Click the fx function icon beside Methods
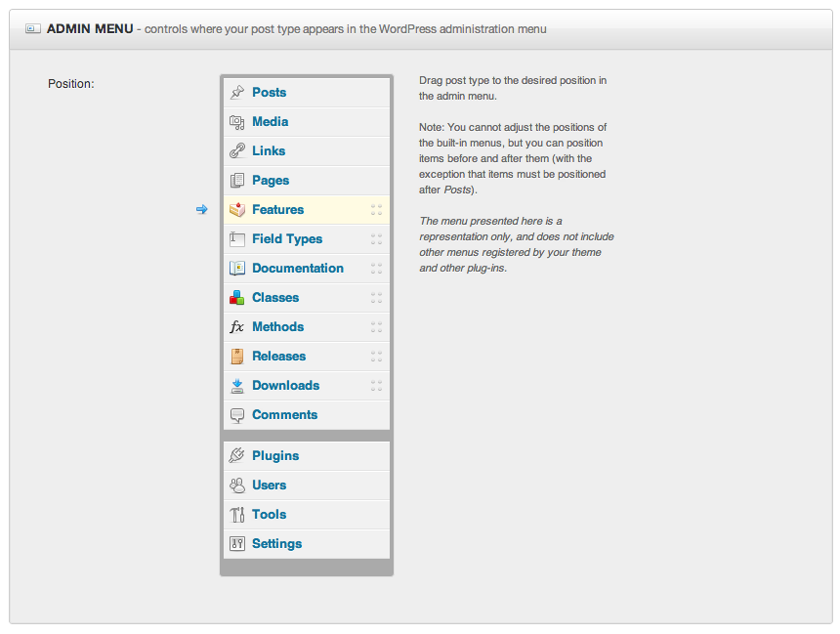This screenshot has width=840, height=634. [x=236, y=326]
